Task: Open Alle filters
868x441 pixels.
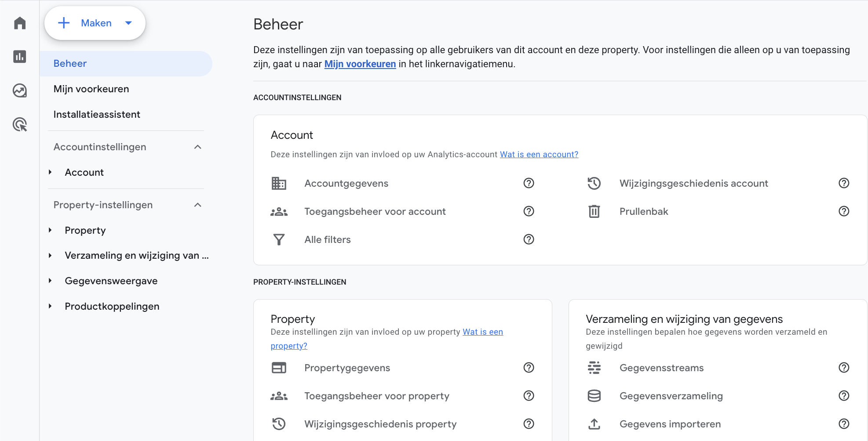Action: point(328,240)
